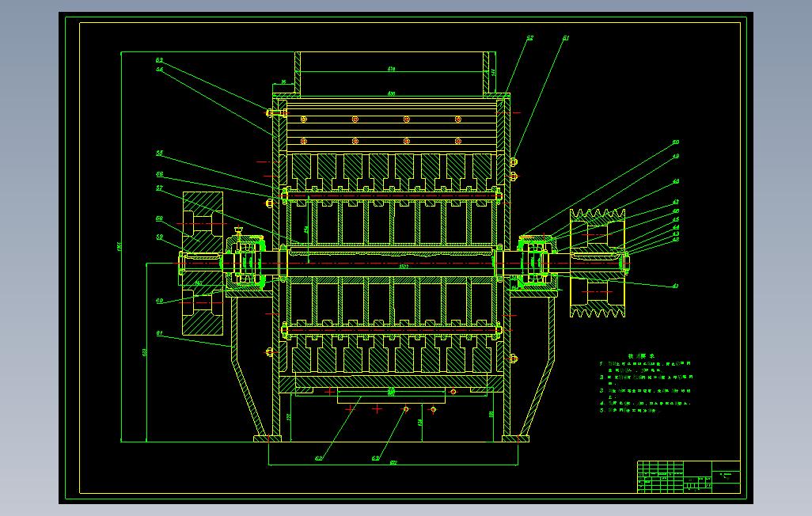Click bottom callout label 62

click(318, 458)
